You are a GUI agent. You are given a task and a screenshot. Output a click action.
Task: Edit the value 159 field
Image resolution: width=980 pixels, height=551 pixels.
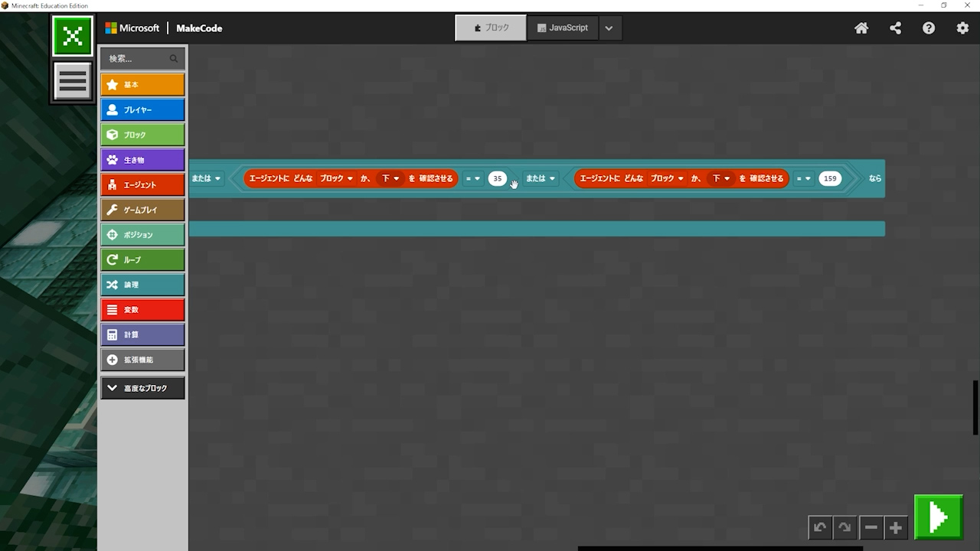click(x=829, y=178)
